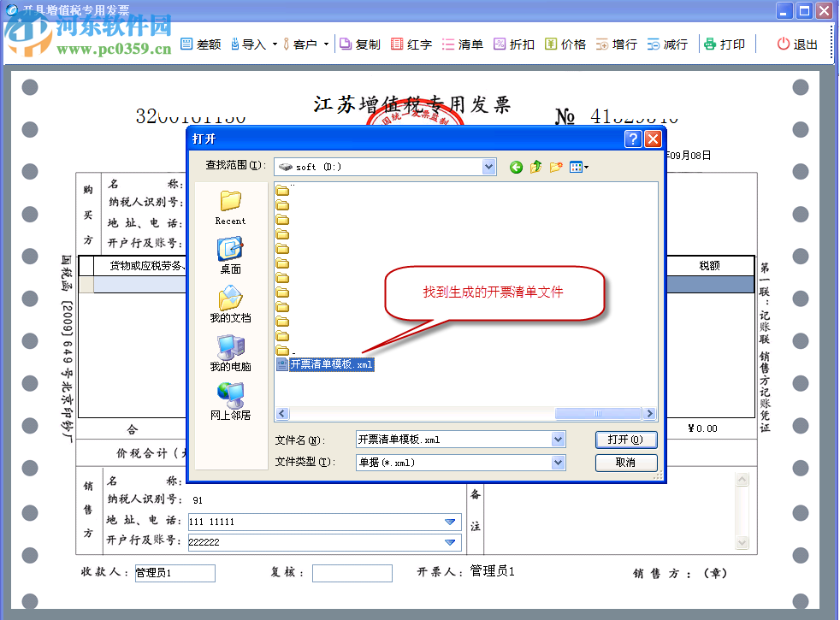
Task: Open the 文件类型 file type dropdown
Action: click(559, 462)
